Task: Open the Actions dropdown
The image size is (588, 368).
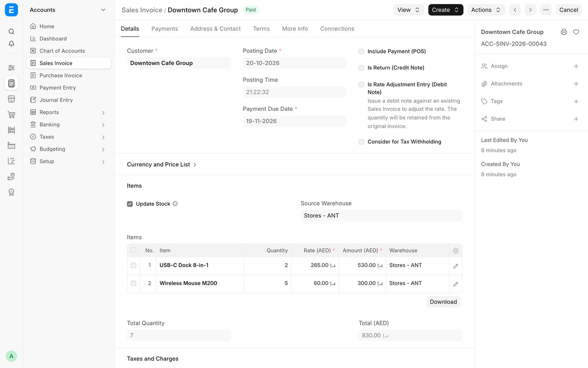Action: click(486, 10)
